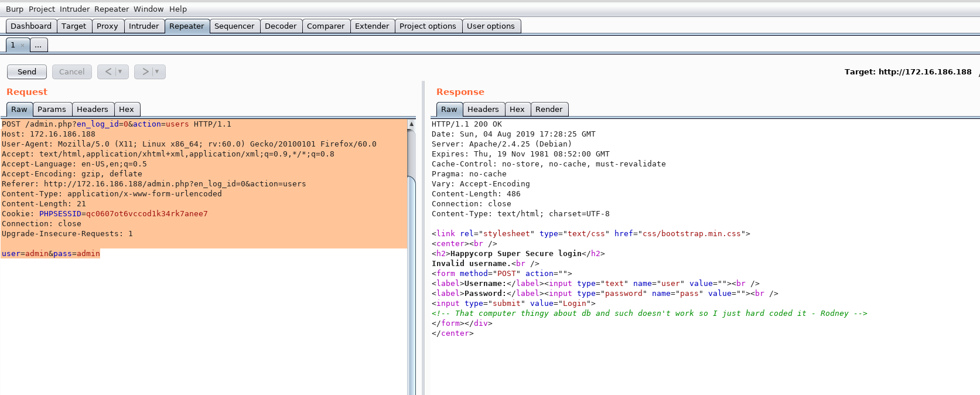
Task: Select the Repeater tool tab
Action: pyautogui.click(x=187, y=26)
